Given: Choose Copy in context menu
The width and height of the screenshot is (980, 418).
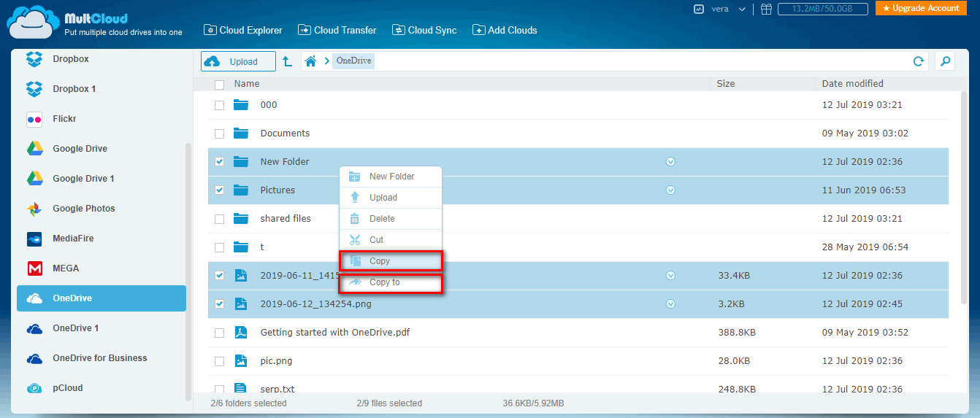Looking at the screenshot, I should coord(391,261).
